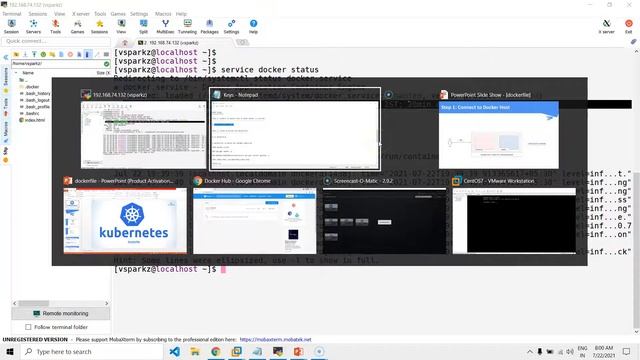Viewport: 640px width, 360px height.
Task: Click the View toolbar icon
Action: point(121,27)
